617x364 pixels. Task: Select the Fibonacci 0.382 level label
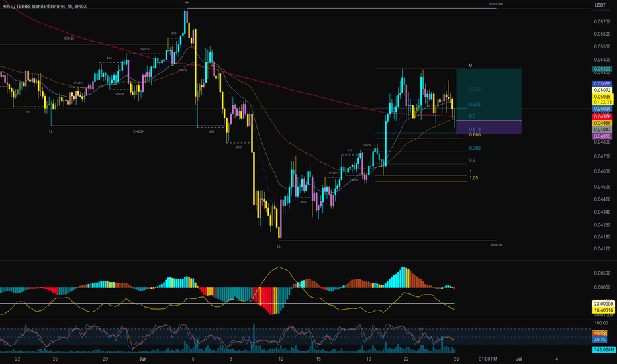click(475, 105)
